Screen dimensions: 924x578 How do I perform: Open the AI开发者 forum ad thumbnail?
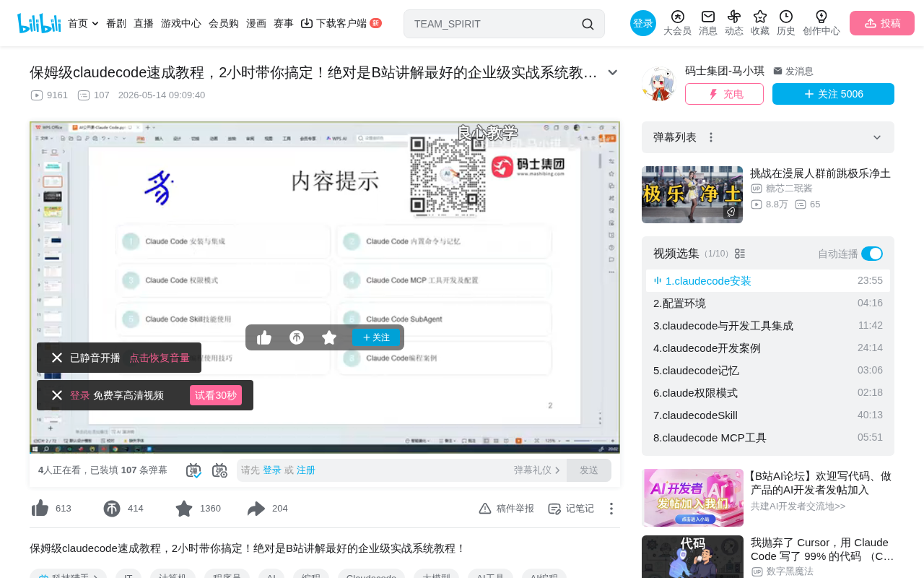[692, 498]
